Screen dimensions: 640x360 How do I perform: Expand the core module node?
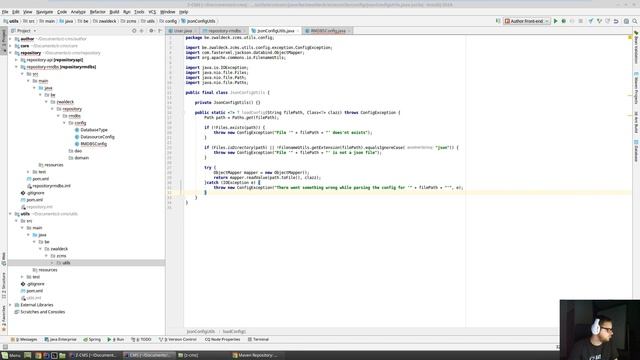[11, 46]
